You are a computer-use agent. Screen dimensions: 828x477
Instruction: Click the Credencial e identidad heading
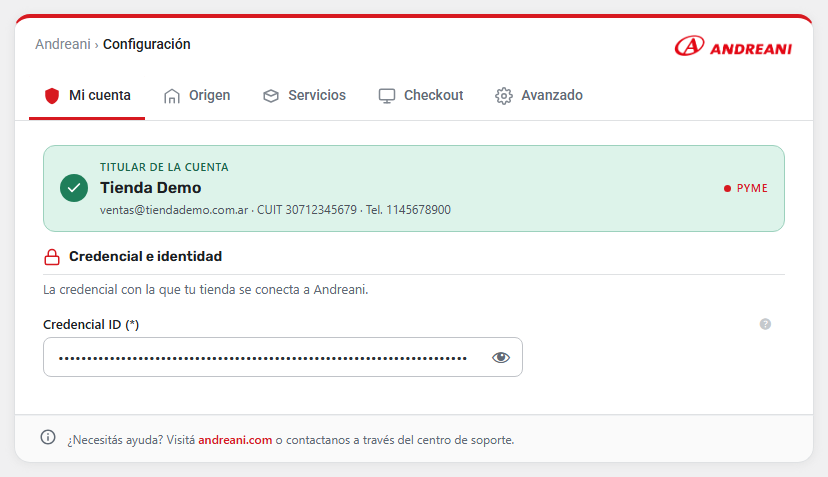[x=145, y=257]
